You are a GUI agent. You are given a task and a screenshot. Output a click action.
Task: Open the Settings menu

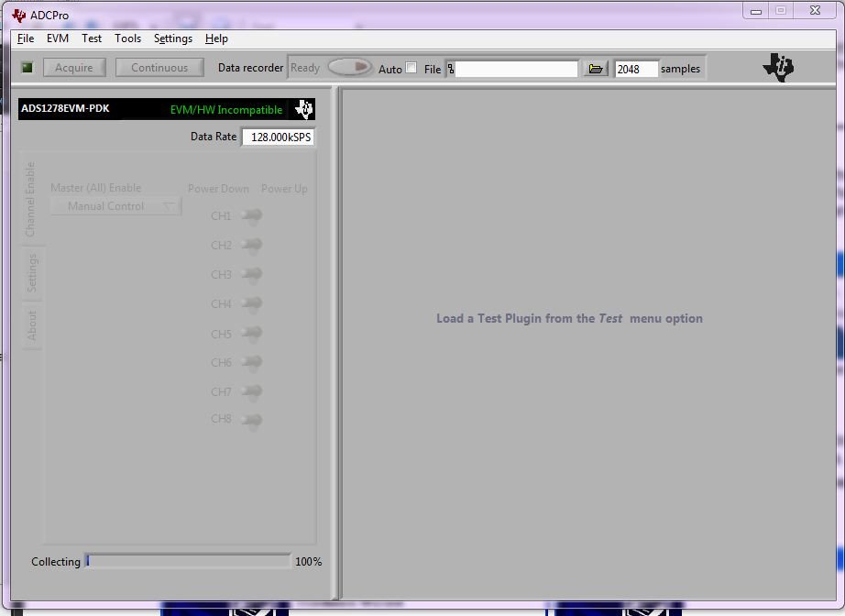tap(173, 38)
